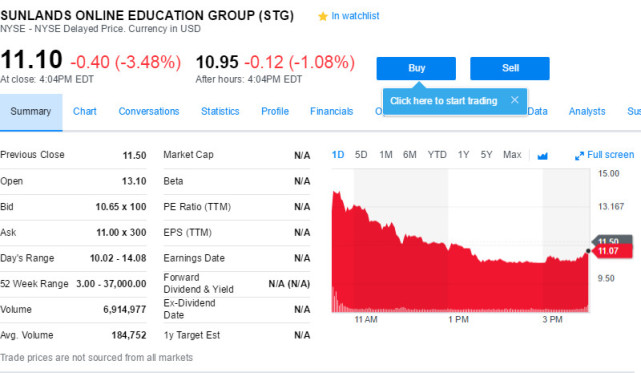Click the blue Buy button
The width and height of the screenshot is (641, 373).
(x=416, y=68)
